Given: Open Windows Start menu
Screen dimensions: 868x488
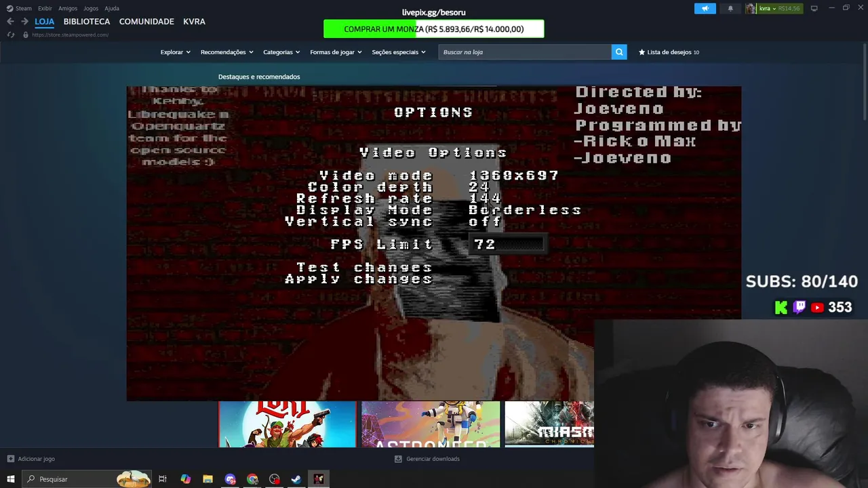Looking at the screenshot, I should point(11,479).
